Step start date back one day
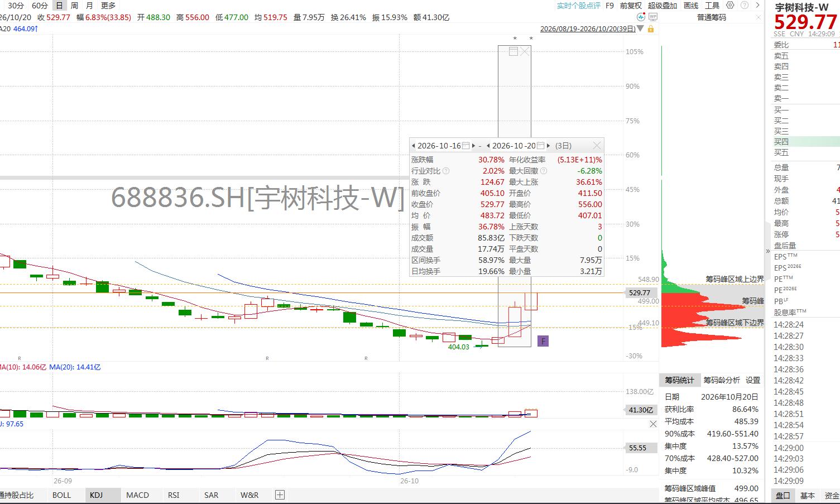This screenshot has width=840, height=504. [414, 146]
